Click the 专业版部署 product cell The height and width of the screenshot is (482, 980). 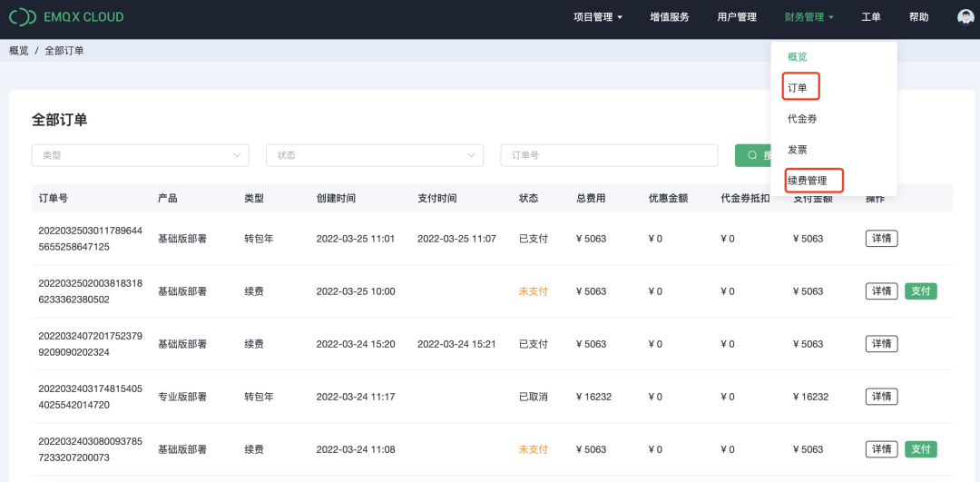(181, 397)
